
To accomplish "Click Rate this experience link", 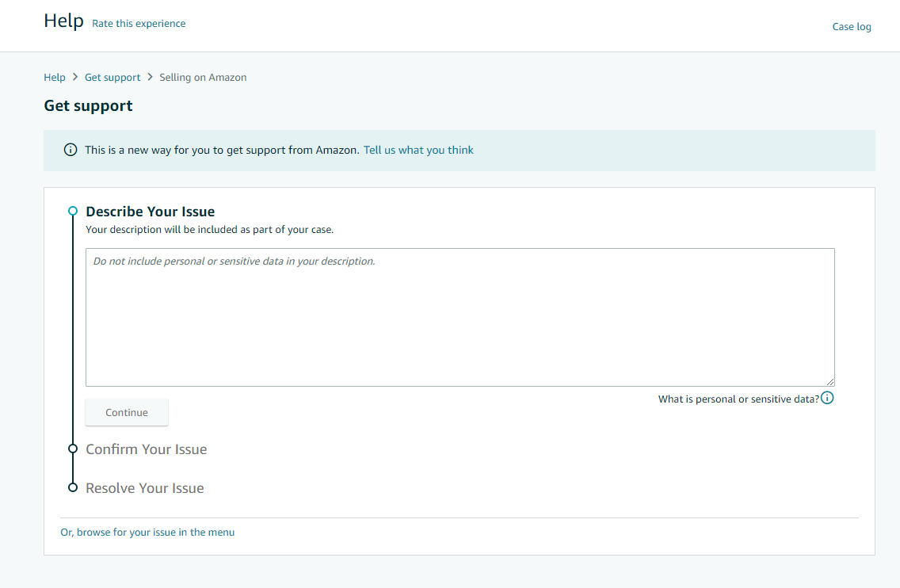I will [x=139, y=24].
